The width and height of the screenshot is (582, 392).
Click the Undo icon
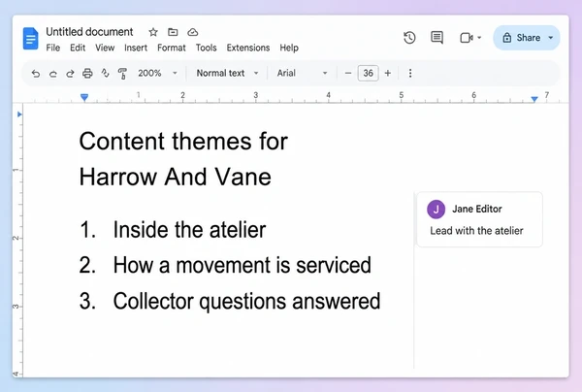(35, 74)
